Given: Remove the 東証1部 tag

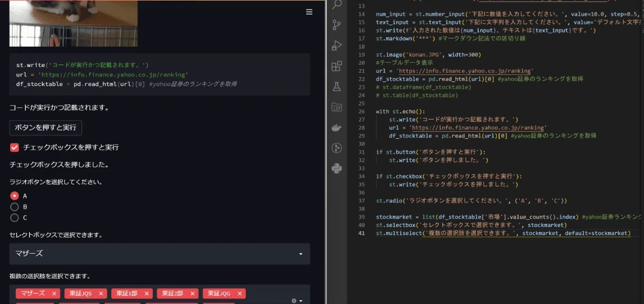Looking at the screenshot, I should pos(147,293).
